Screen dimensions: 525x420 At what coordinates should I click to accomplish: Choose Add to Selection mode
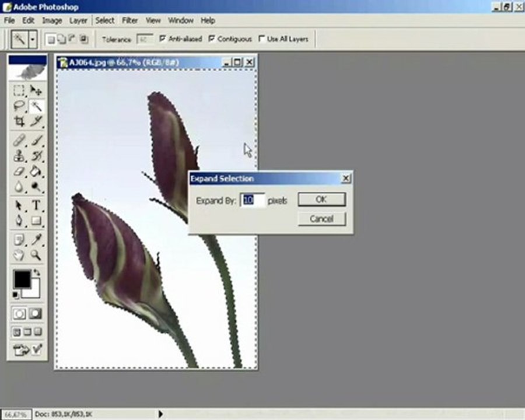(x=62, y=40)
